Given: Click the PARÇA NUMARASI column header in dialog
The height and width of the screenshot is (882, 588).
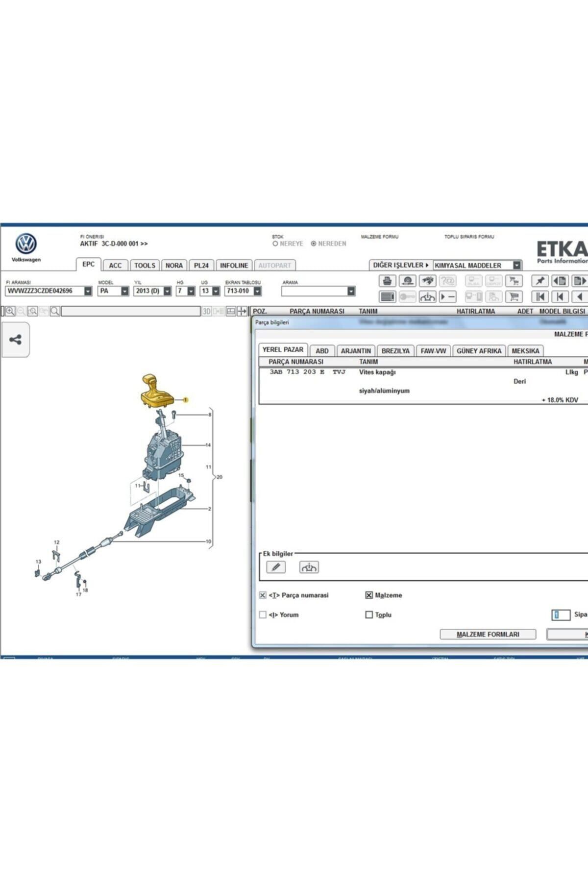Looking at the screenshot, I should [296, 362].
